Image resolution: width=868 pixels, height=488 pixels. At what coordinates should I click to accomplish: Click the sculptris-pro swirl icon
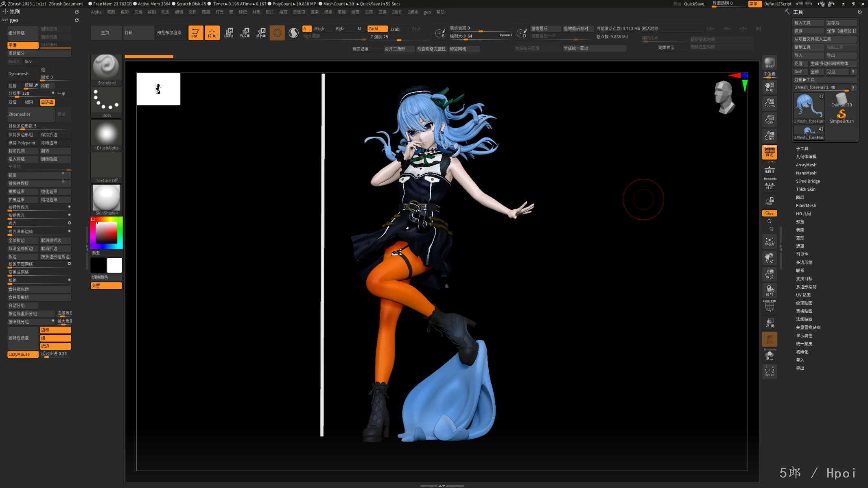pos(293,33)
